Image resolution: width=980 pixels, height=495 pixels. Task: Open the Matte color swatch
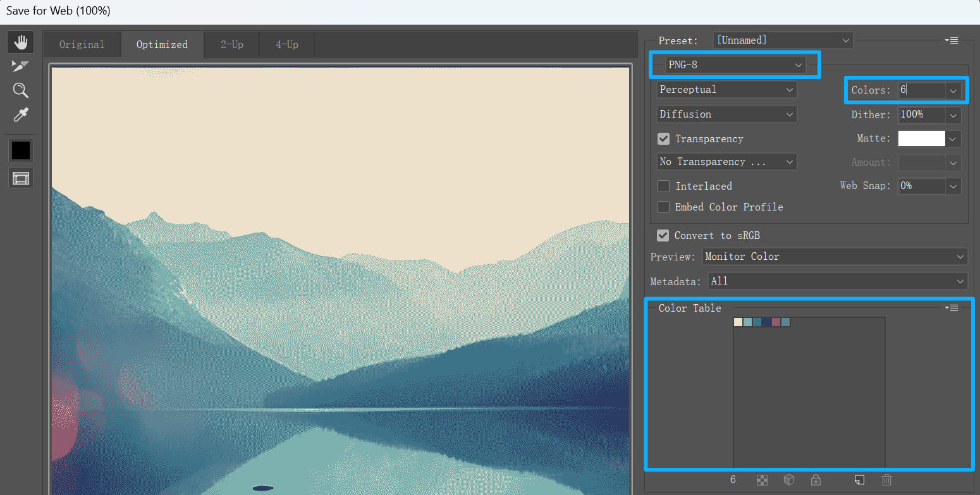tap(921, 138)
